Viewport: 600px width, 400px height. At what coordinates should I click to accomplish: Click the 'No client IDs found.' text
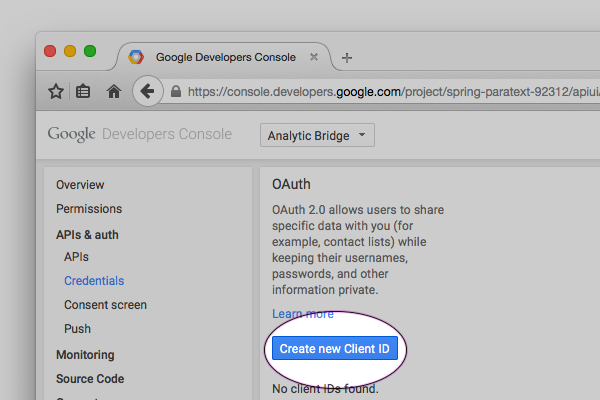tap(325, 389)
